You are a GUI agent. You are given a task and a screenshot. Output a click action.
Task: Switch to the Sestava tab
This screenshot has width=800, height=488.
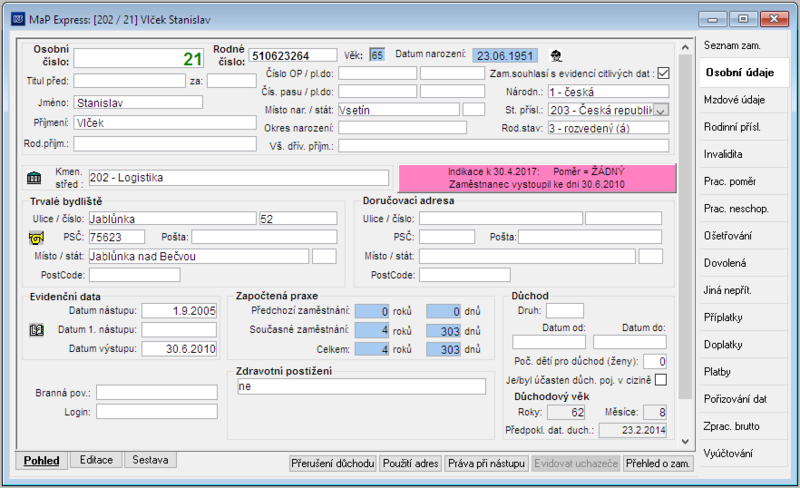[x=150, y=460]
